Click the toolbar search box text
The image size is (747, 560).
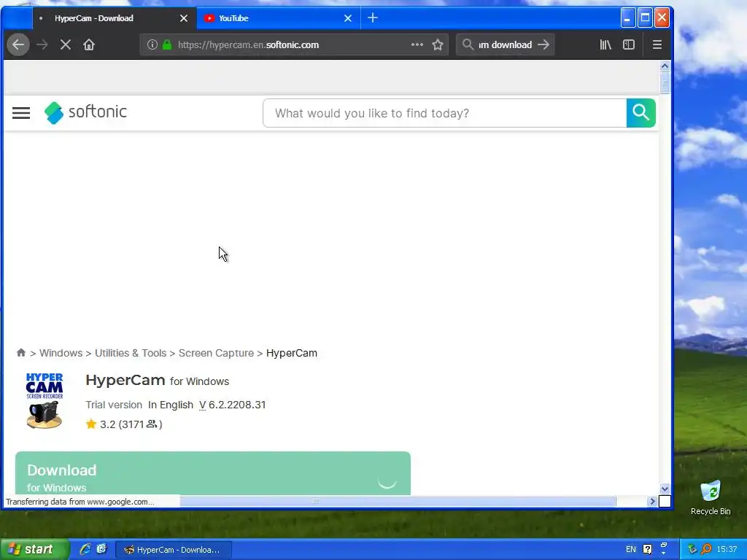point(505,44)
